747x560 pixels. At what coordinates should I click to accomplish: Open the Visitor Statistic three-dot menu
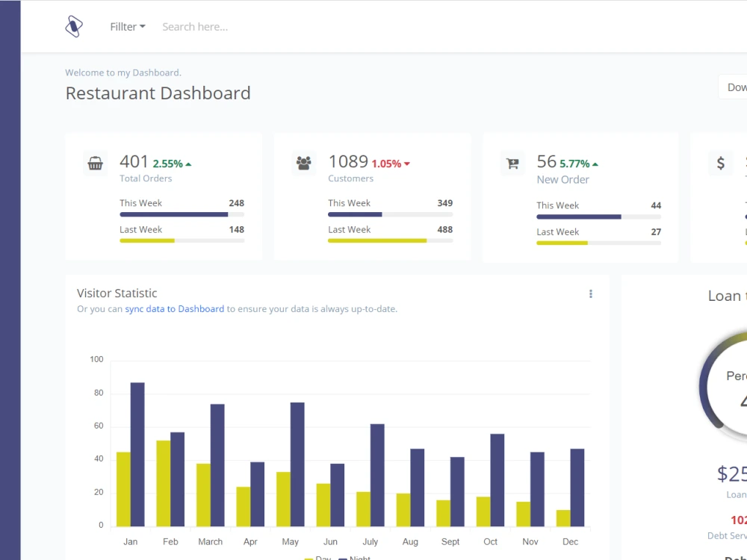pyautogui.click(x=591, y=293)
